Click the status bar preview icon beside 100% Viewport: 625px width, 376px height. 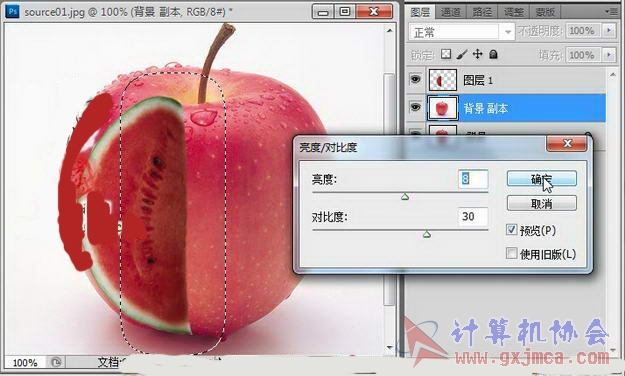56,362
